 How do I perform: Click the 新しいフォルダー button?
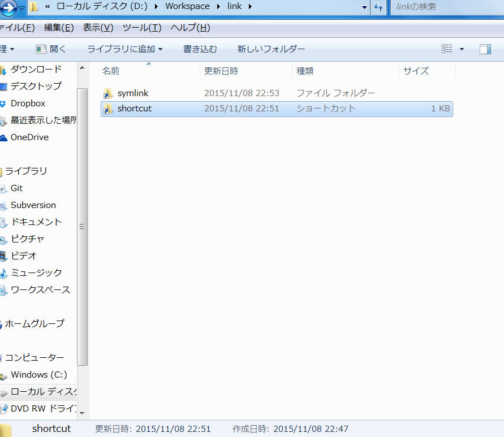click(x=271, y=49)
